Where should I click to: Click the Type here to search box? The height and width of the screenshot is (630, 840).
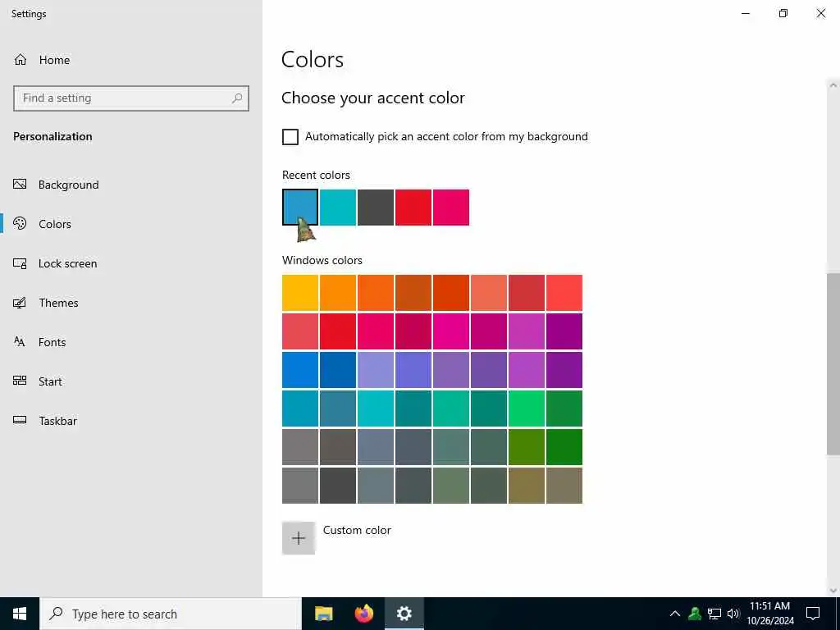[x=171, y=614]
